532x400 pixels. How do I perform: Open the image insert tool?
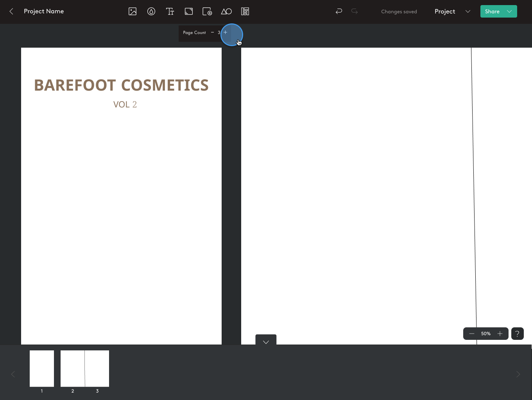[133, 11]
